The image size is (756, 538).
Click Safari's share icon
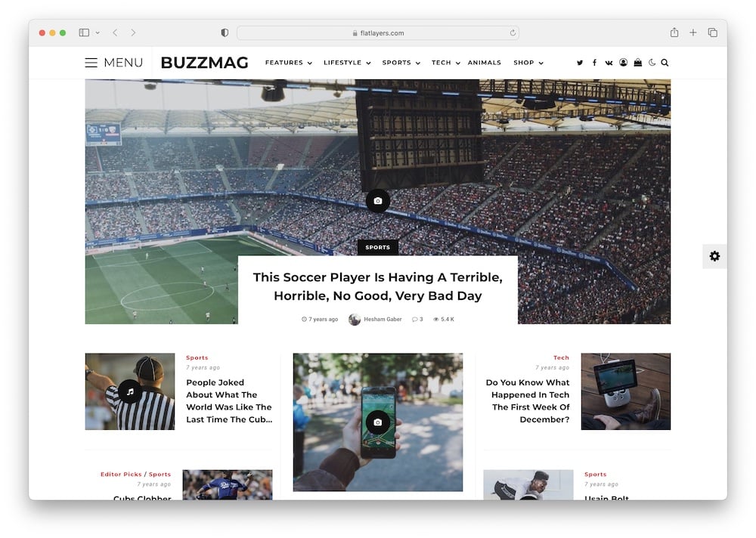tap(674, 32)
